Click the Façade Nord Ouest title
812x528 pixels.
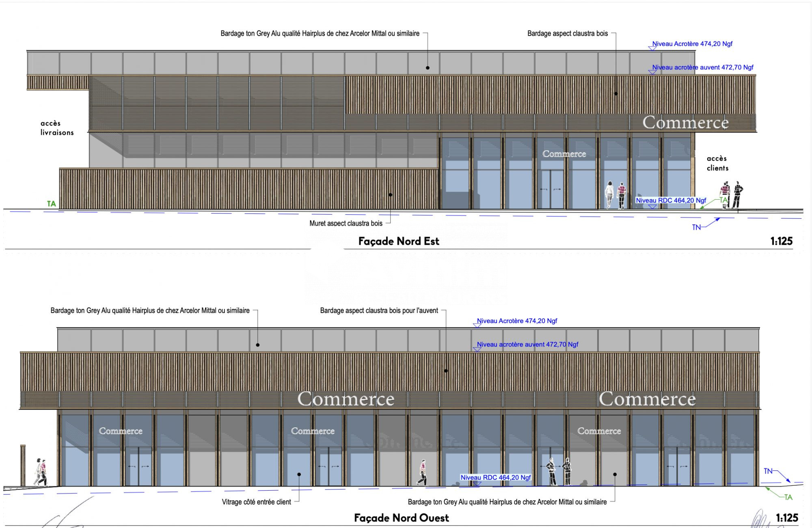[x=401, y=518]
